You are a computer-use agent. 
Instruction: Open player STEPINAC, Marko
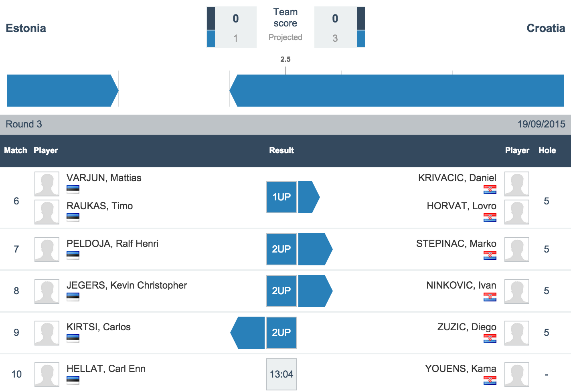[x=456, y=244]
